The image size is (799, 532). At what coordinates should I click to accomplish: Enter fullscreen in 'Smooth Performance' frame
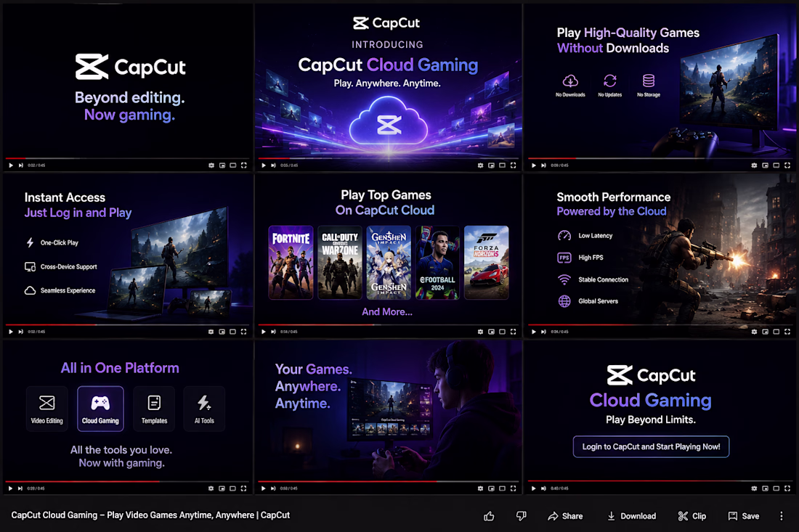pos(787,332)
